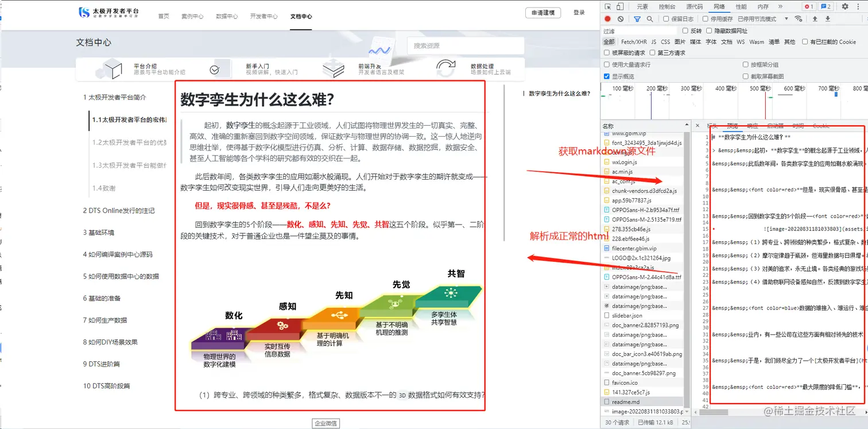Viewport: 868px width, 429px height.
Task: Click the 申请建模 button
Action: click(x=543, y=13)
